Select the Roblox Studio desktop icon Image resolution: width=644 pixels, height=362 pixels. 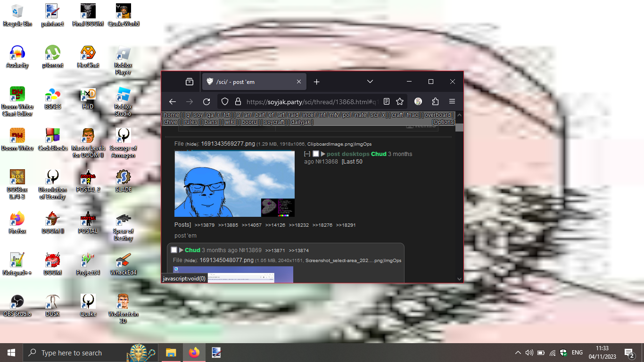(x=123, y=101)
